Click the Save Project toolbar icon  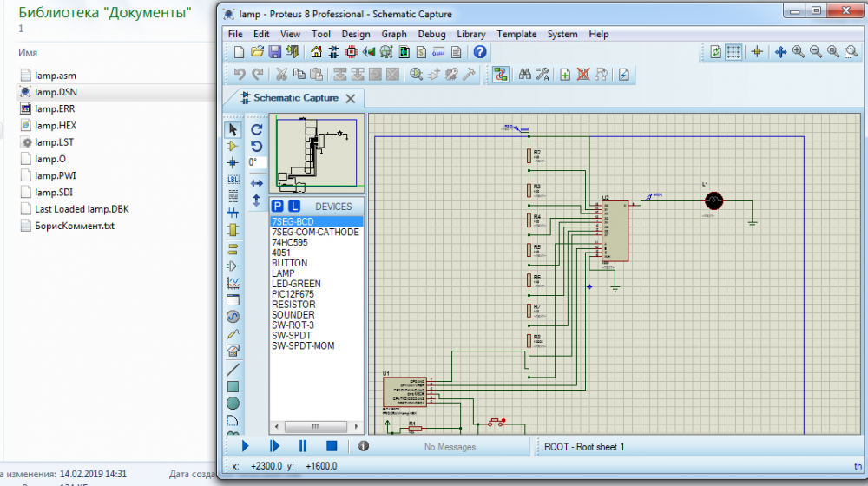pyautogui.click(x=274, y=52)
